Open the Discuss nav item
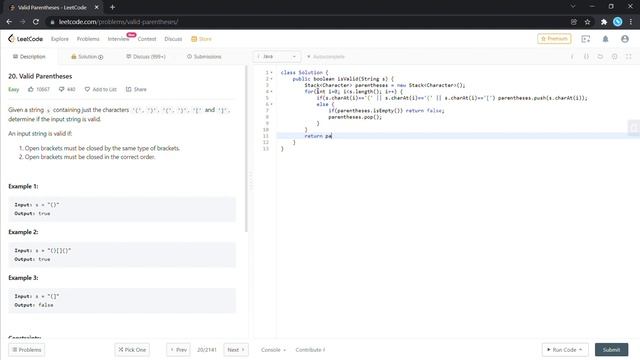 [173, 39]
